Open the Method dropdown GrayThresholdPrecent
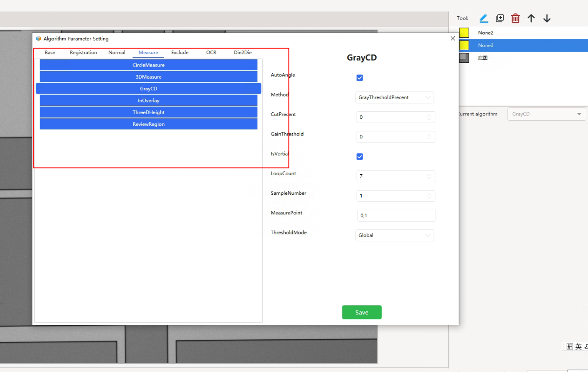The width and height of the screenshot is (588, 372). (394, 97)
